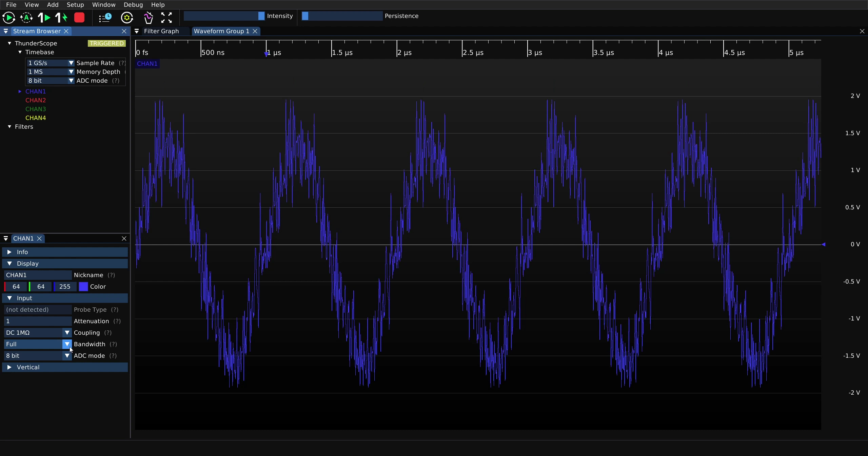Open the waveform area tab list icon

click(137, 31)
